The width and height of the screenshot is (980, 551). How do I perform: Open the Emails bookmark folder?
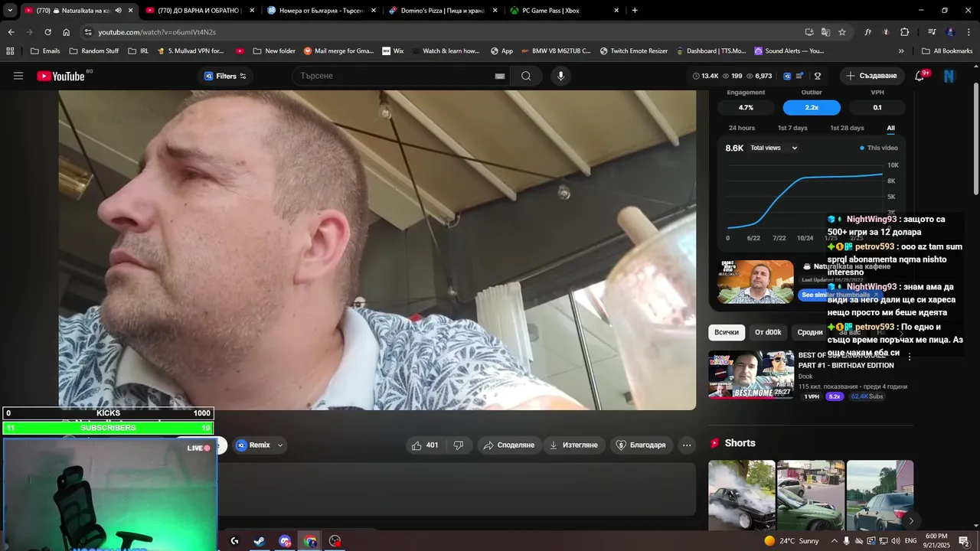pyautogui.click(x=45, y=51)
